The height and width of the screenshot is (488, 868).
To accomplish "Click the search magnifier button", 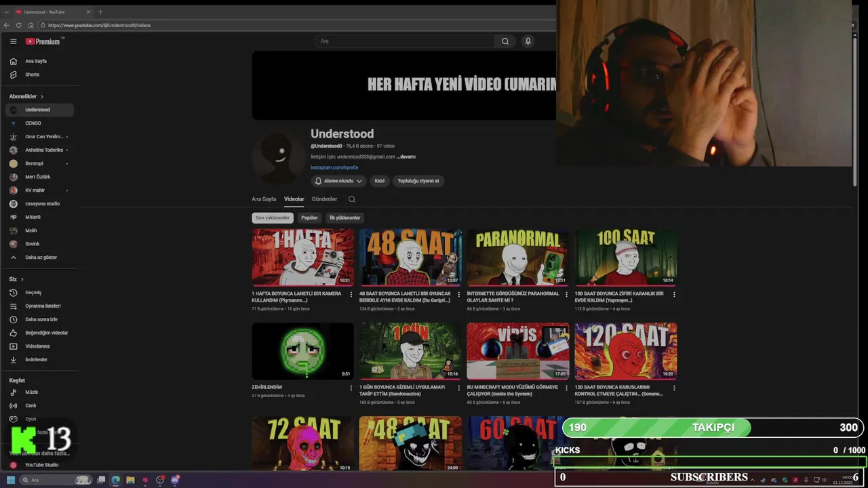I will pos(505,41).
